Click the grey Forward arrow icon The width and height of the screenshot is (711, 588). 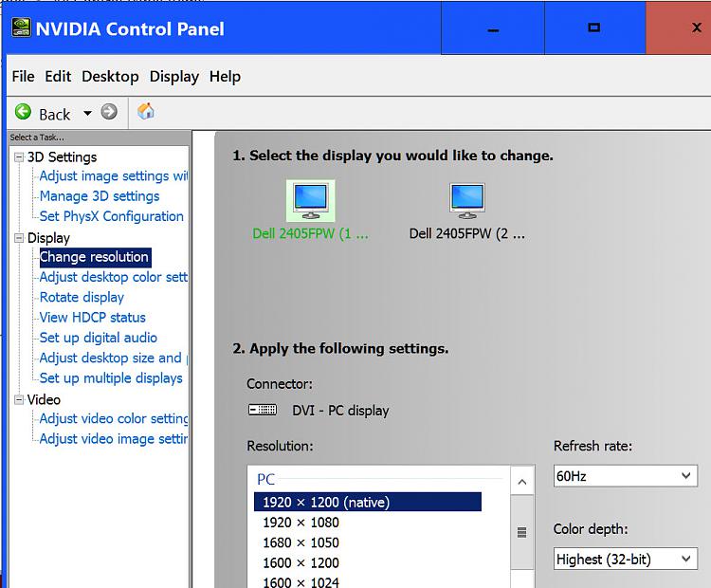pos(109,112)
